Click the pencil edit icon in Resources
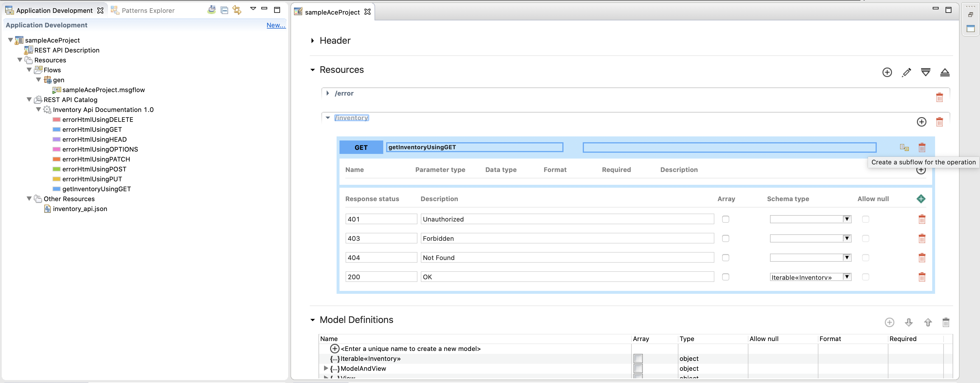 (x=906, y=72)
